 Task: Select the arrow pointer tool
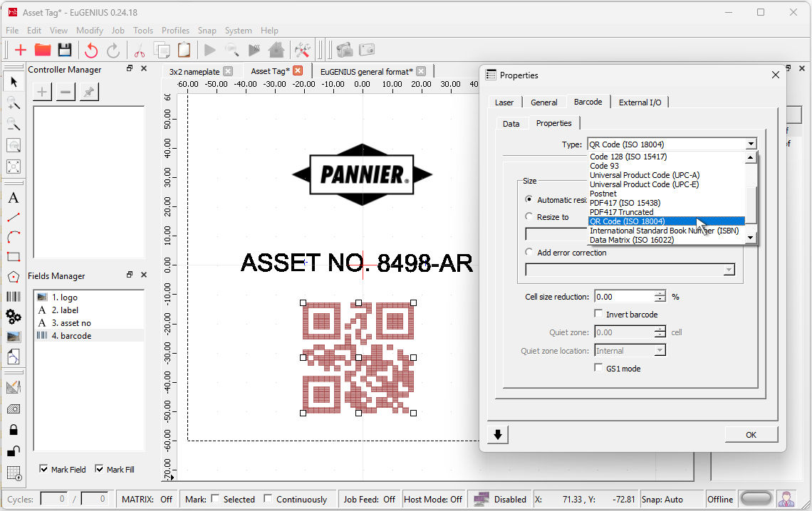click(x=14, y=82)
